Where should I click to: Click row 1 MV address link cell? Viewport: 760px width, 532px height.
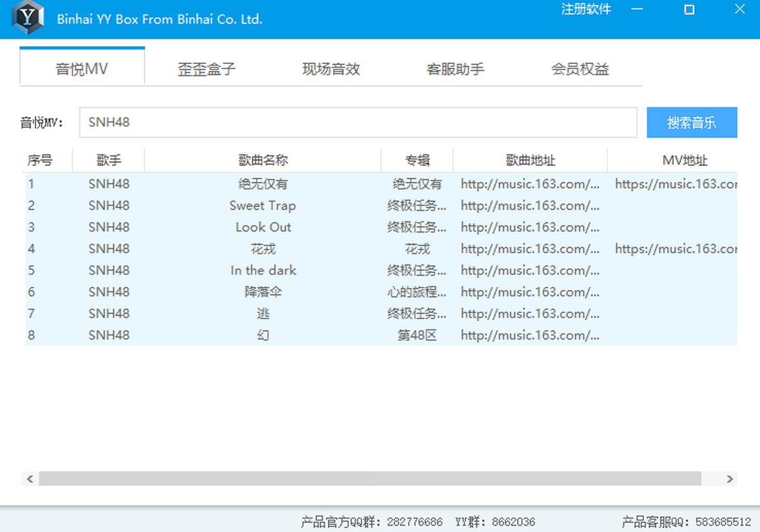(x=676, y=184)
